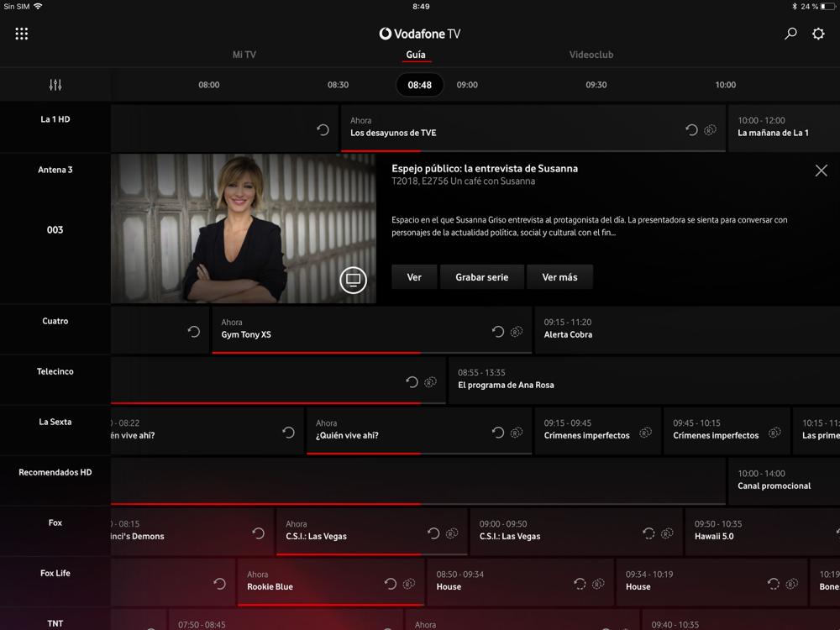Expand details with Ver más
The height and width of the screenshot is (630, 840).
pyautogui.click(x=559, y=277)
